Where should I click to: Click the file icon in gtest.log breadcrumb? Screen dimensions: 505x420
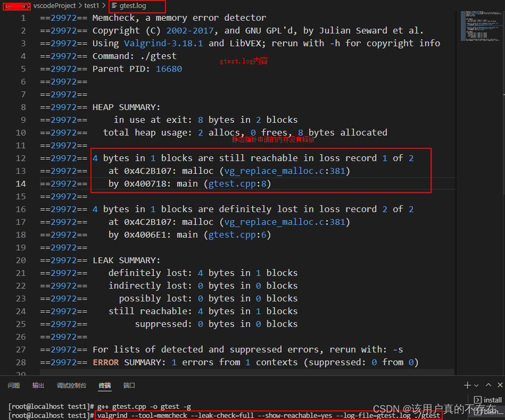(x=114, y=5)
